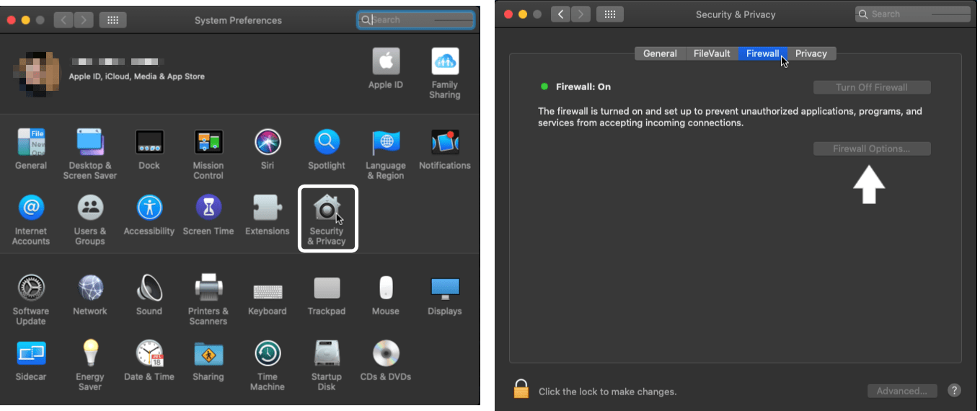The width and height of the screenshot is (980, 411).
Task: Open Firewall Options
Action: [872, 149]
